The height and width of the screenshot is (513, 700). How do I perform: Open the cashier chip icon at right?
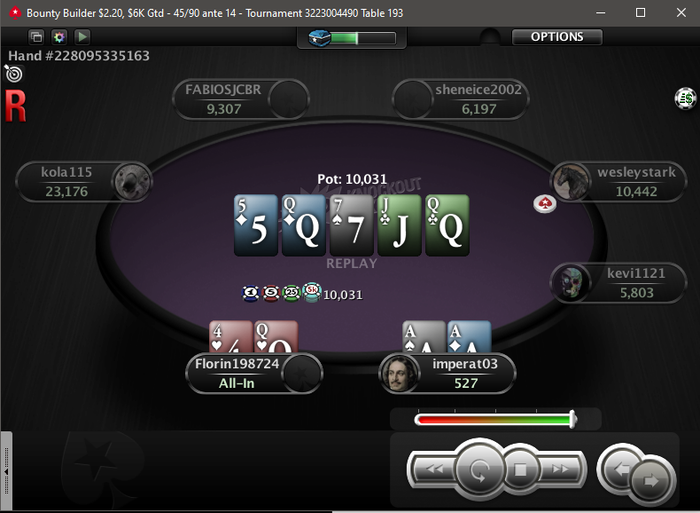[x=685, y=98]
